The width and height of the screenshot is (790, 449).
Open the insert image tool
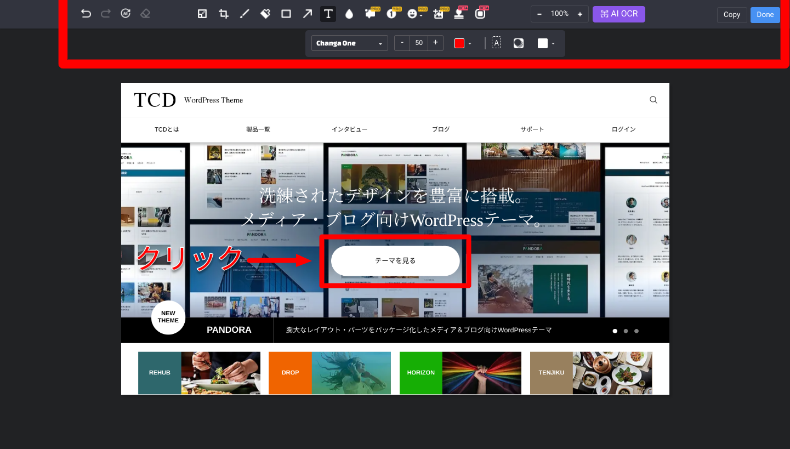click(x=438, y=14)
